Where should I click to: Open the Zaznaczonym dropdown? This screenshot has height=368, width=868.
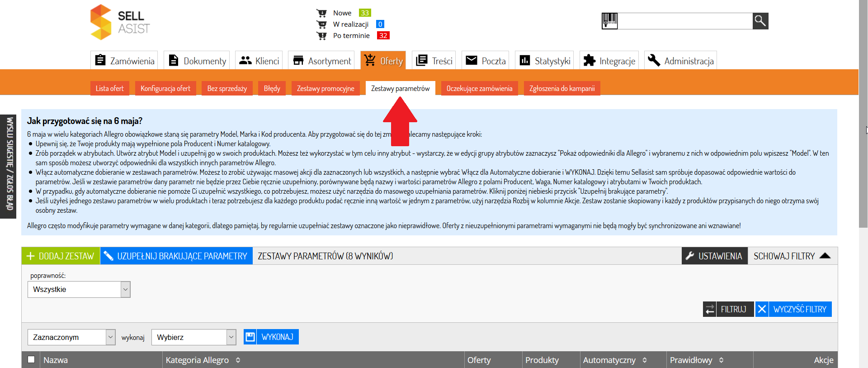[71, 337]
